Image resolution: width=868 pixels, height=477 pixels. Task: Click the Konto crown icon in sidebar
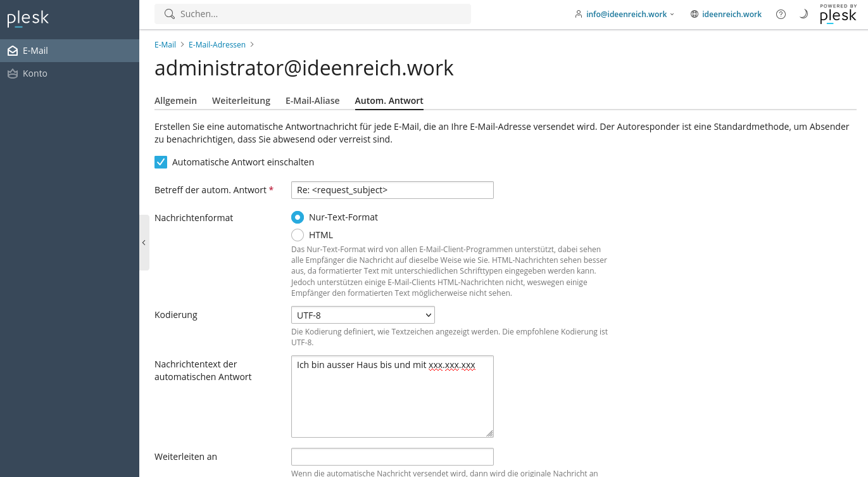[x=13, y=73]
